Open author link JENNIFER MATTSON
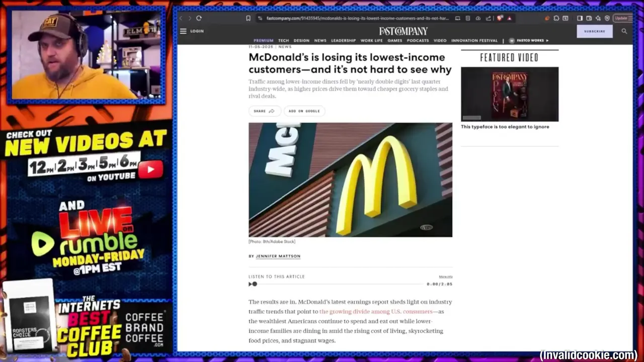The width and height of the screenshot is (644, 362). 278,256
